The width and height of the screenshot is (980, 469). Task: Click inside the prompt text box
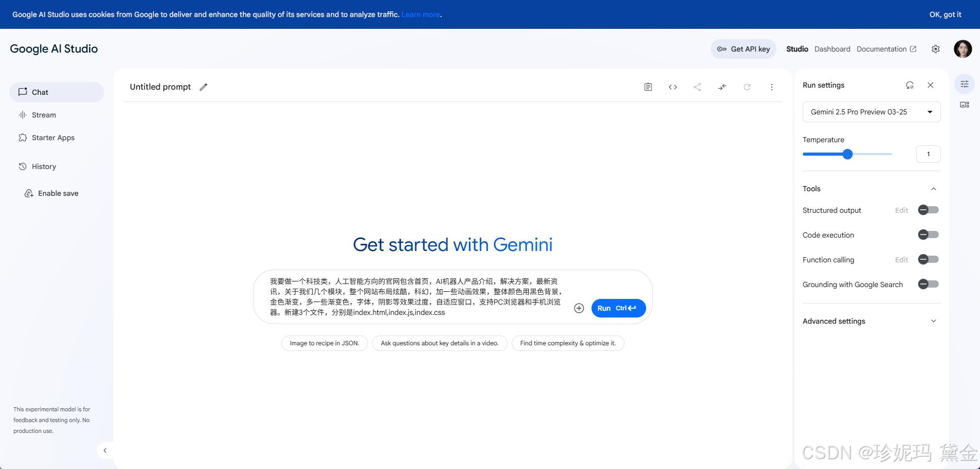pyautogui.click(x=416, y=297)
